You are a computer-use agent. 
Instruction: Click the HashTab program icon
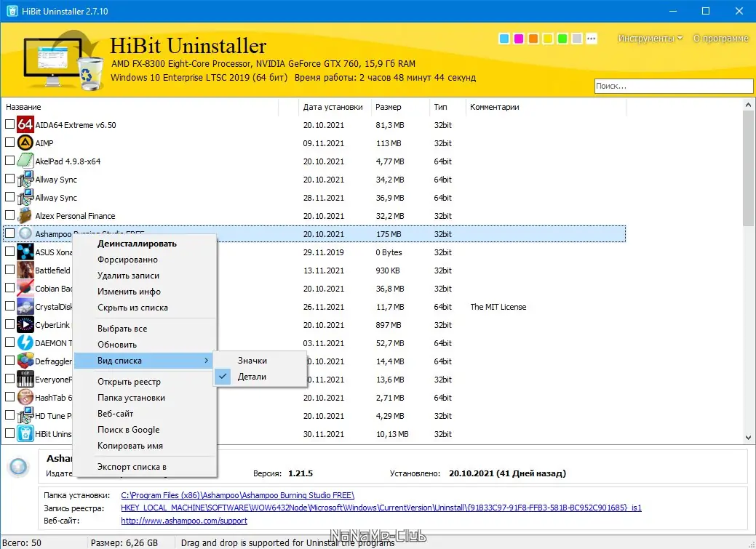[x=25, y=398]
